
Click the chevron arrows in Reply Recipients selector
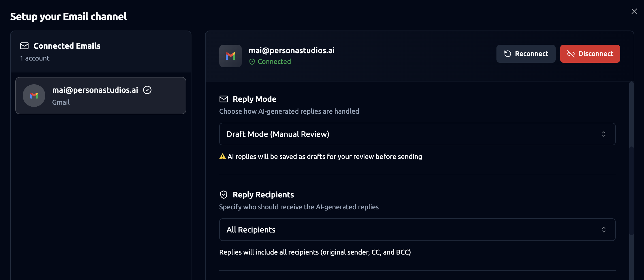[604, 230]
